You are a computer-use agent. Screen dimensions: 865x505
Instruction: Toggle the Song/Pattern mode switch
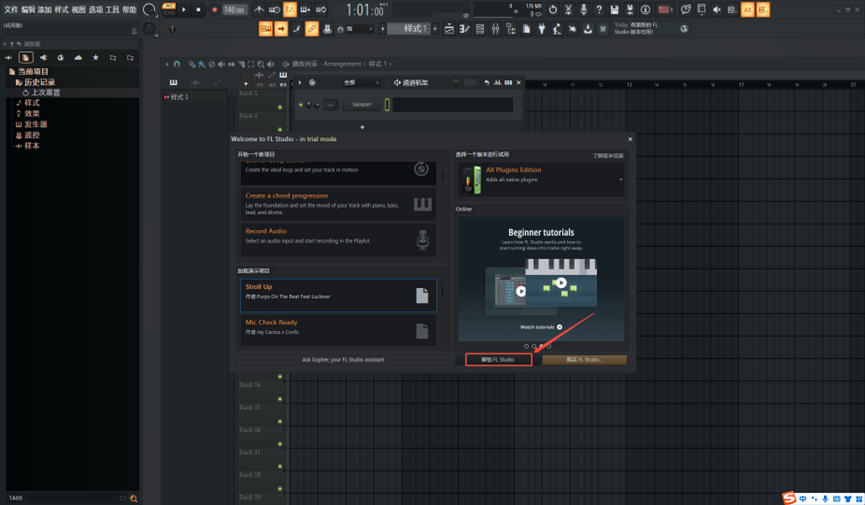point(169,9)
